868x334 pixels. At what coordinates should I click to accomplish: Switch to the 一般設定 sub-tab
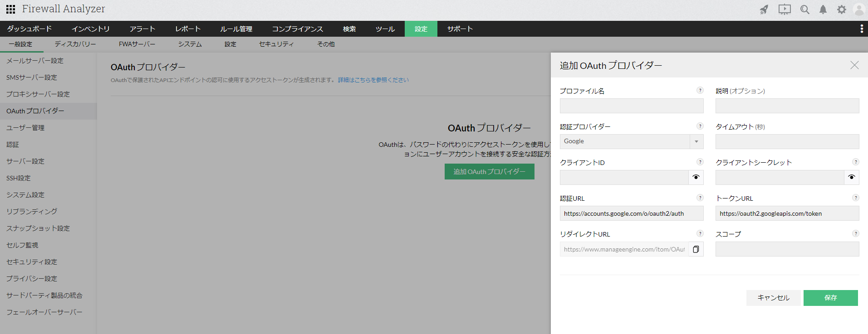(21, 44)
